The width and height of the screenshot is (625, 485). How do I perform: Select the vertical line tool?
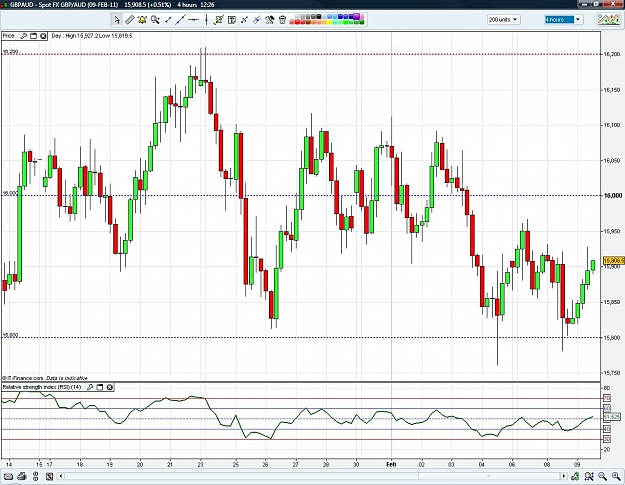206,20
